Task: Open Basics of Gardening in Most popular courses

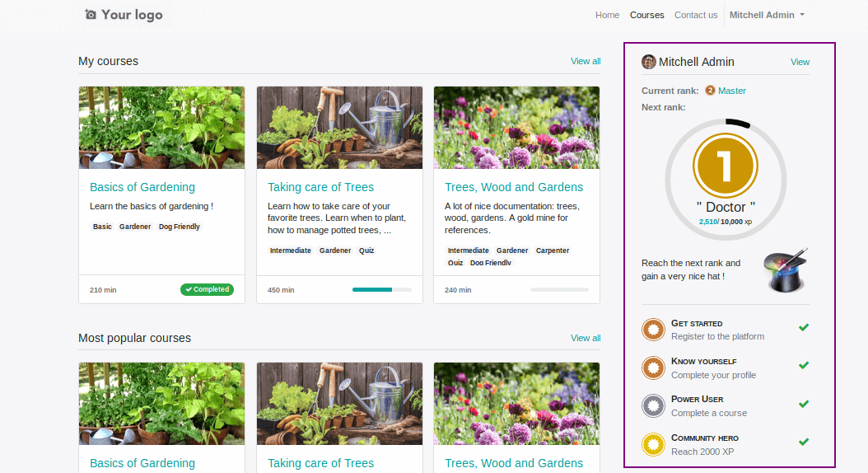Action: click(142, 463)
